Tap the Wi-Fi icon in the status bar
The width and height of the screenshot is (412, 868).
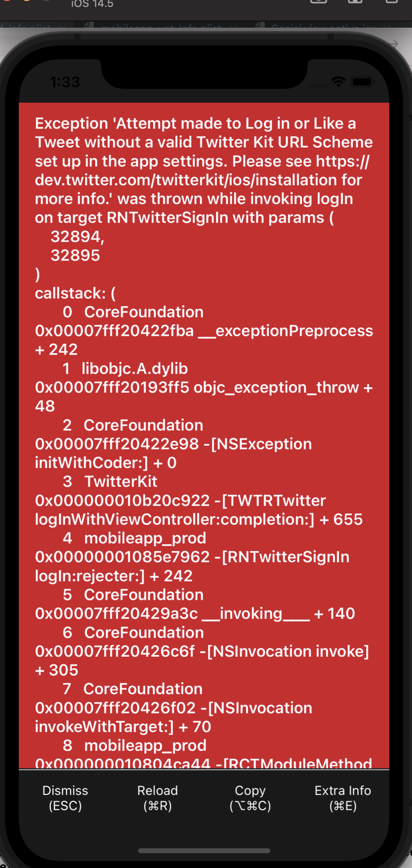point(339,81)
